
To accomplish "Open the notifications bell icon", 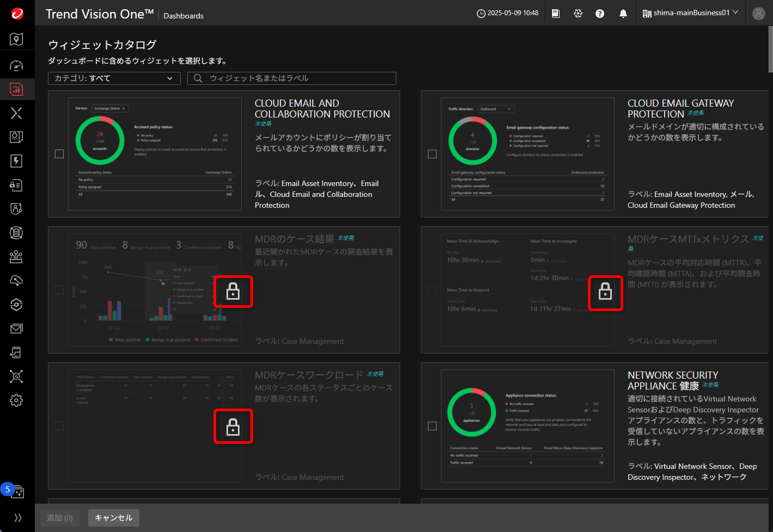I will click(623, 14).
